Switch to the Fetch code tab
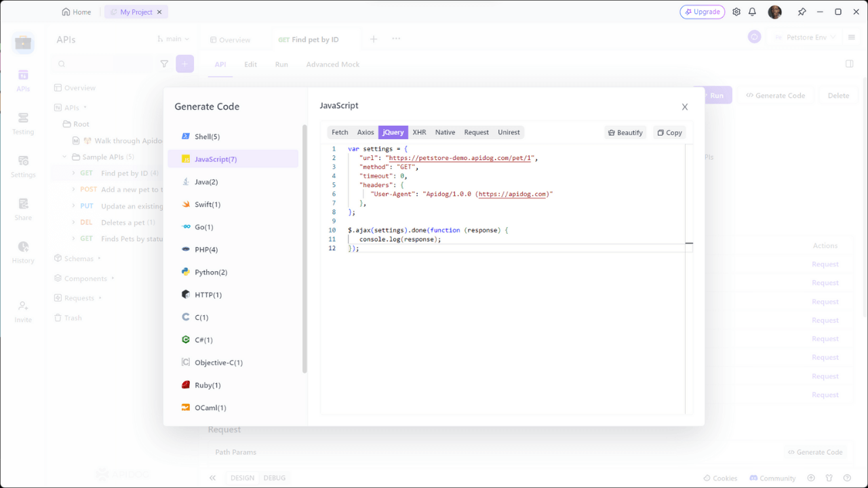Screen dimensions: 868x488 pos(340,132)
